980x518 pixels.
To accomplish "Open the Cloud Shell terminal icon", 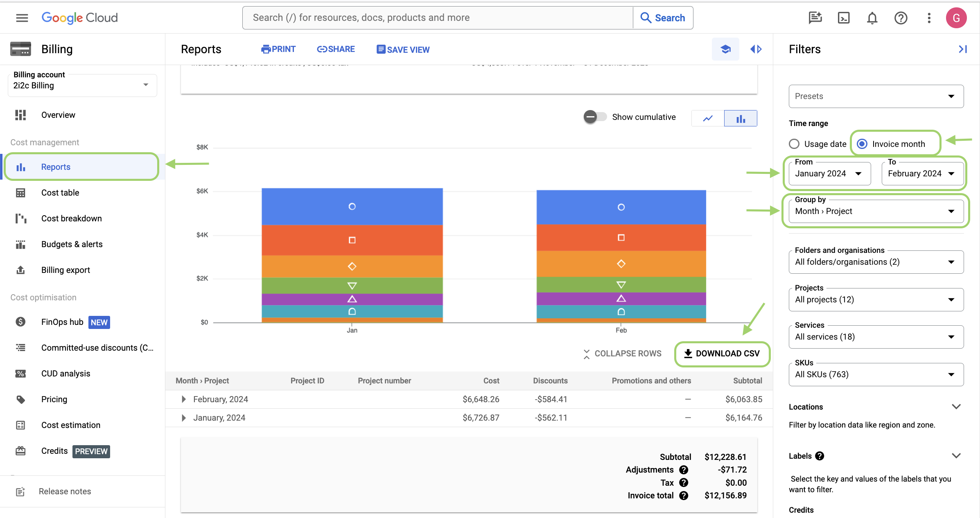I will tap(844, 18).
